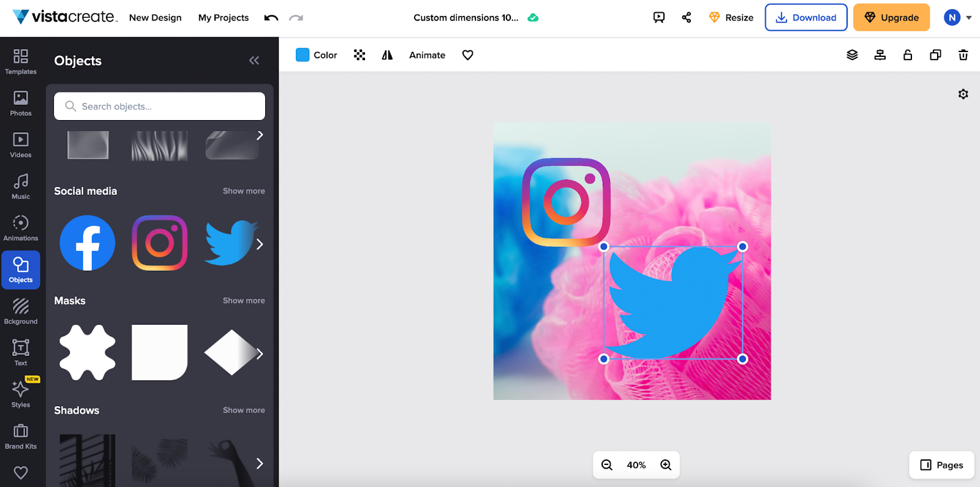Add the puzzle-shaped mask
Image resolution: width=980 pixels, height=487 pixels.
(x=88, y=353)
